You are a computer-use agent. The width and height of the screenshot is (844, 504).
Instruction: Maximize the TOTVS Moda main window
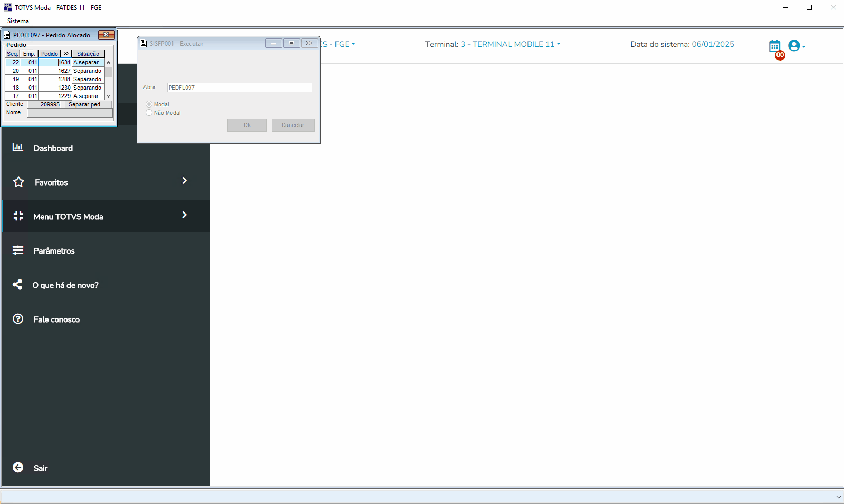[809, 7]
